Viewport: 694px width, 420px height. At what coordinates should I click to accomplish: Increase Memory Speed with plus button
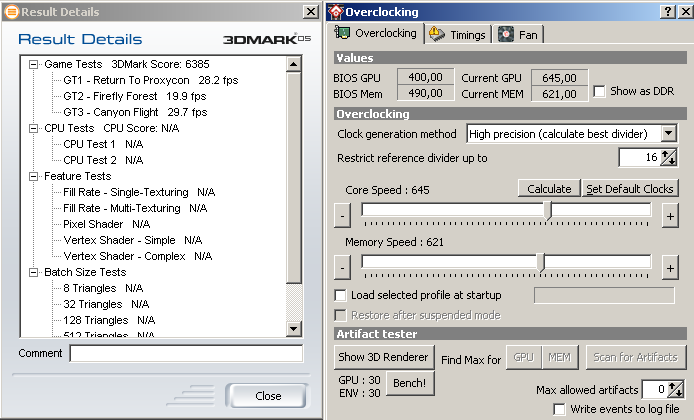[x=670, y=268]
